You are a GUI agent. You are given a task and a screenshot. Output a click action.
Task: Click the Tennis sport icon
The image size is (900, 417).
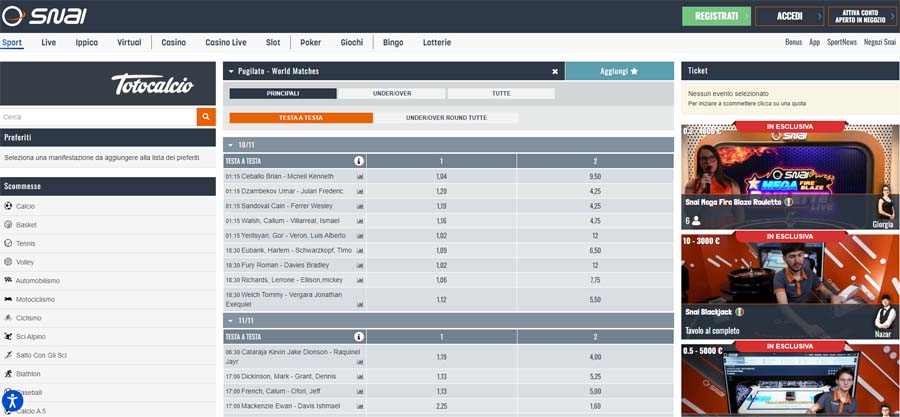[8, 243]
